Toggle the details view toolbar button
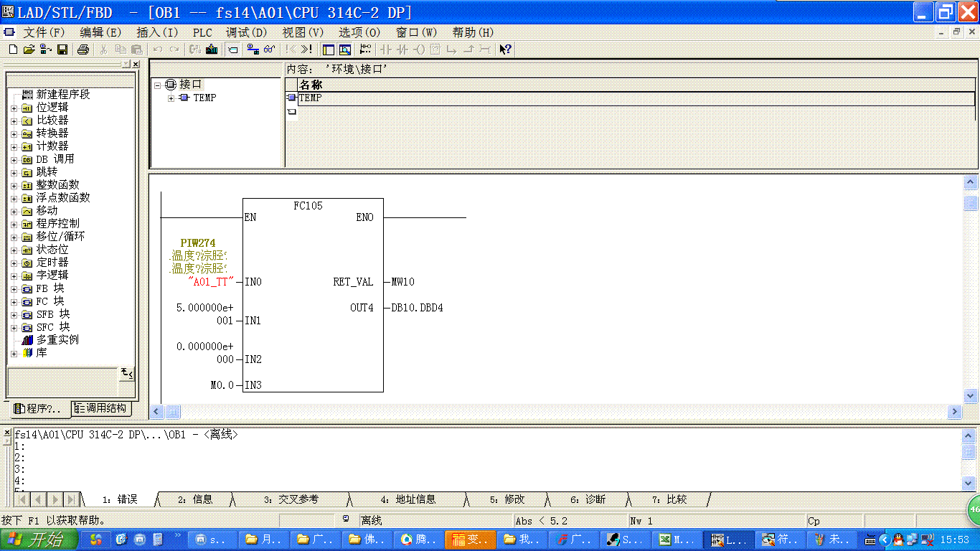This screenshot has height=551, width=980. tap(345, 50)
